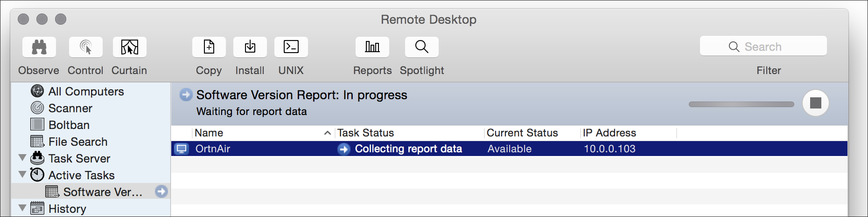
Task: Collapse the Active Tasks group
Action: pos(22,175)
